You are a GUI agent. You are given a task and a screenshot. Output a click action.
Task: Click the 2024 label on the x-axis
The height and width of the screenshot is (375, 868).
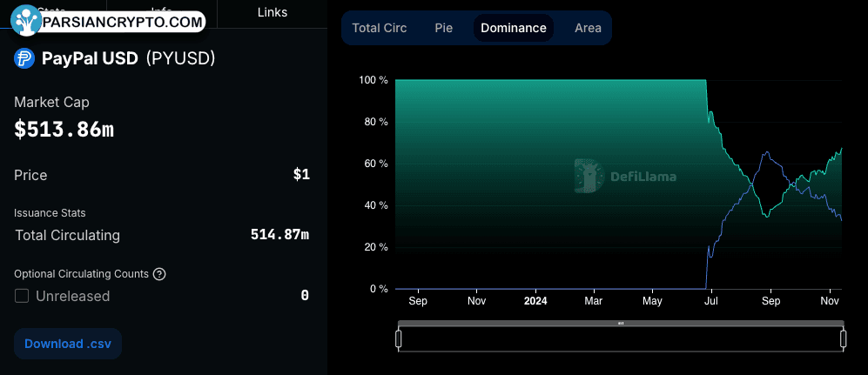click(535, 301)
